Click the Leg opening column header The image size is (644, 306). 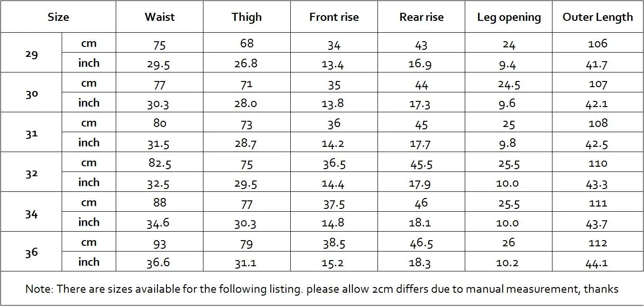tap(508, 17)
